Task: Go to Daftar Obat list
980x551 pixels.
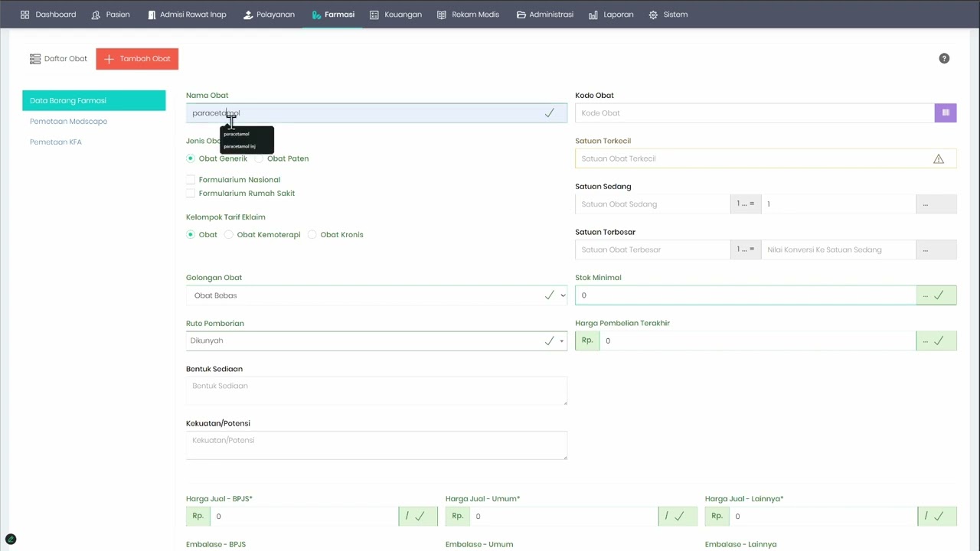Action: tap(58, 59)
